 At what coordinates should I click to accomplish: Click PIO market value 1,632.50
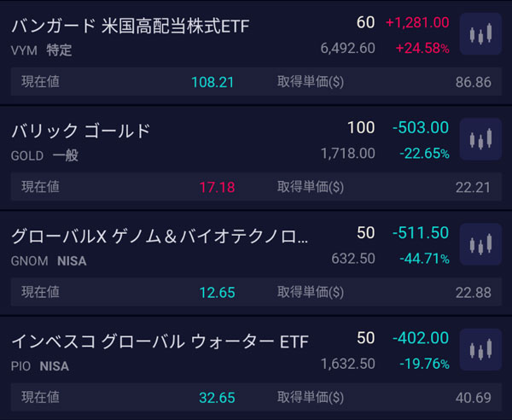pos(348,364)
